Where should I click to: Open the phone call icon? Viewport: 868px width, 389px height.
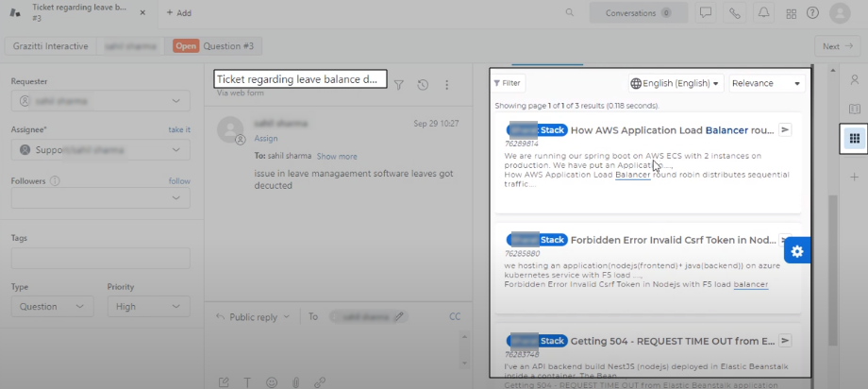pyautogui.click(x=735, y=12)
